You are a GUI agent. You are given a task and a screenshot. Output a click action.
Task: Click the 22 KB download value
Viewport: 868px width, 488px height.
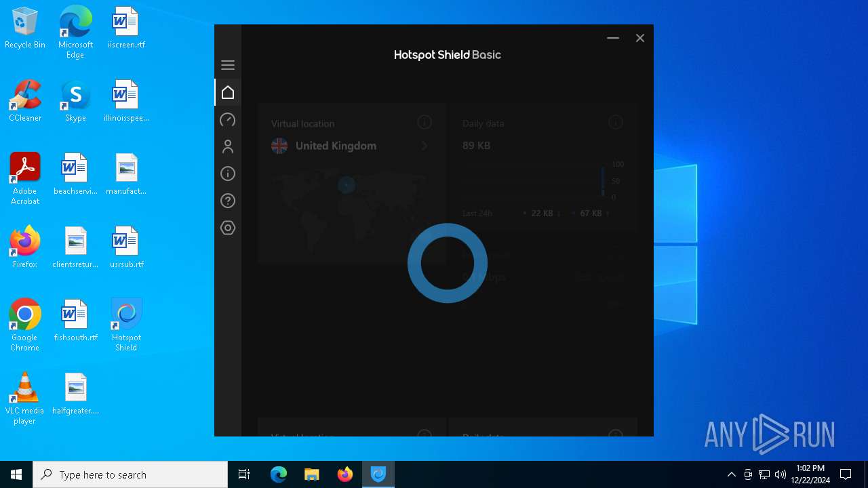(542, 213)
